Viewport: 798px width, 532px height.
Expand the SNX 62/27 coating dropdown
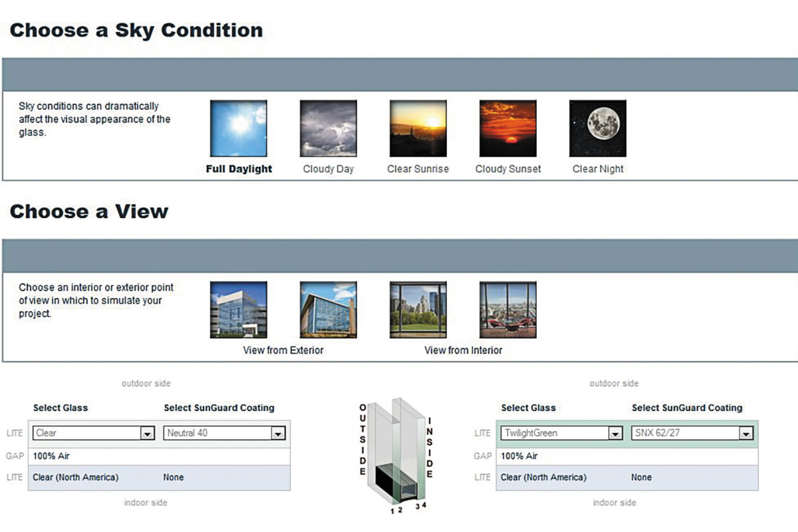[745, 433]
